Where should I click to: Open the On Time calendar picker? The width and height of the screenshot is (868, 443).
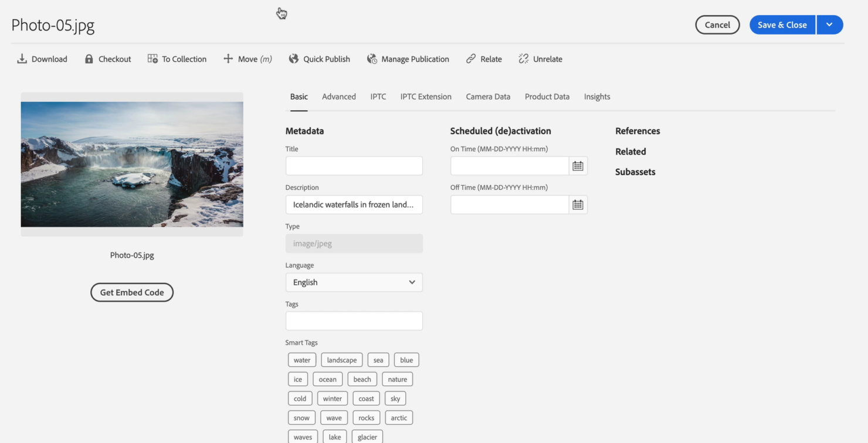pyautogui.click(x=578, y=166)
